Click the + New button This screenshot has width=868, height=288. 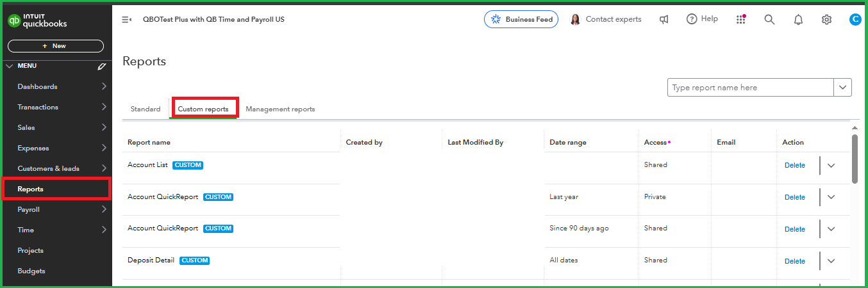click(x=56, y=46)
